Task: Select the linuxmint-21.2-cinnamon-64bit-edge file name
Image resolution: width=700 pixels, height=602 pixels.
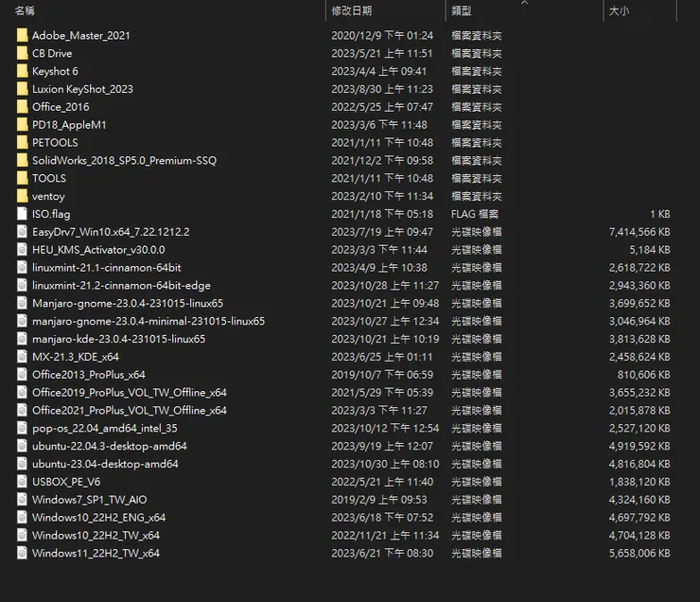Action: [x=121, y=285]
